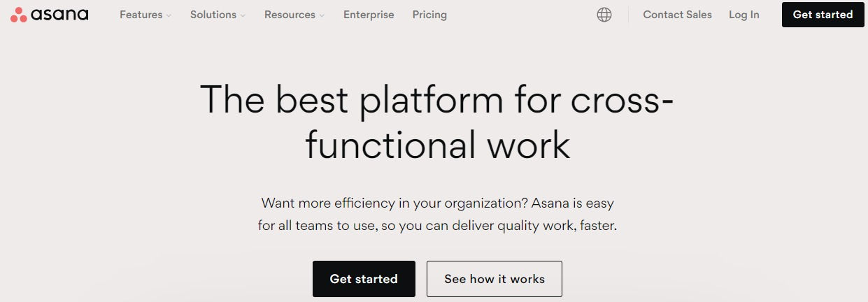868x302 pixels.
Task: Expand the Resources menu chevron
Action: pos(322,15)
